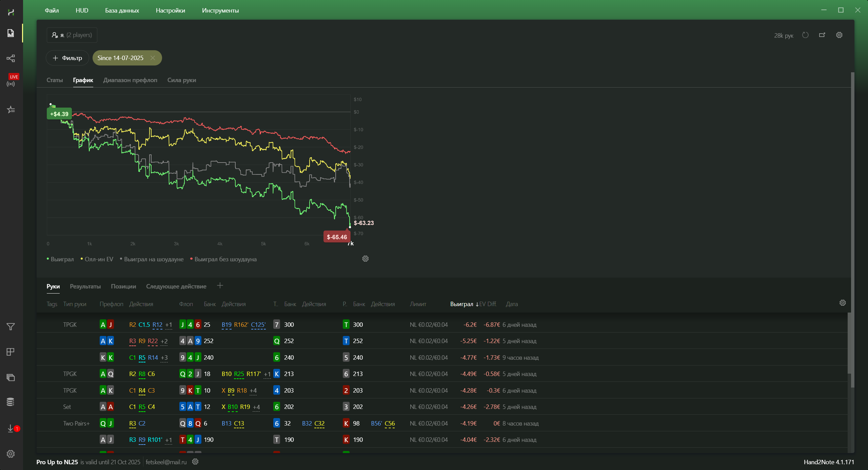The image size is (868, 470).
Task: Toggle the Выиграл без шоудауна legend series
Action: click(223, 259)
